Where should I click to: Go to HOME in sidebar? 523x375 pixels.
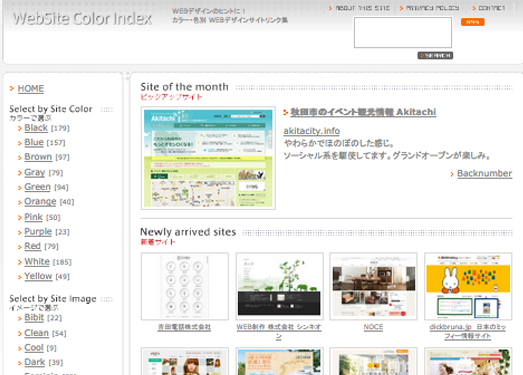(31, 89)
